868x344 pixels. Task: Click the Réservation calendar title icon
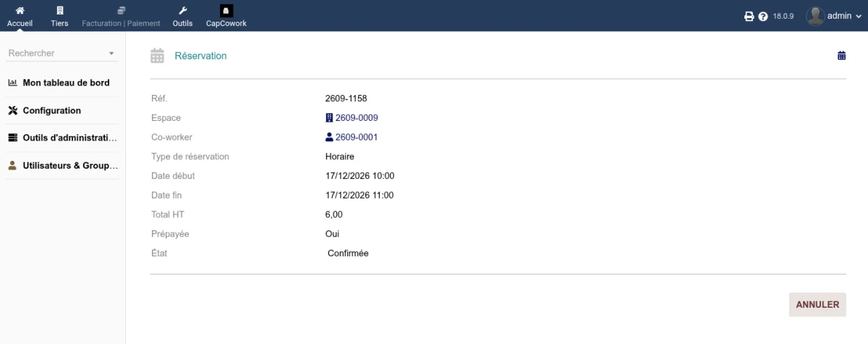pos(157,56)
